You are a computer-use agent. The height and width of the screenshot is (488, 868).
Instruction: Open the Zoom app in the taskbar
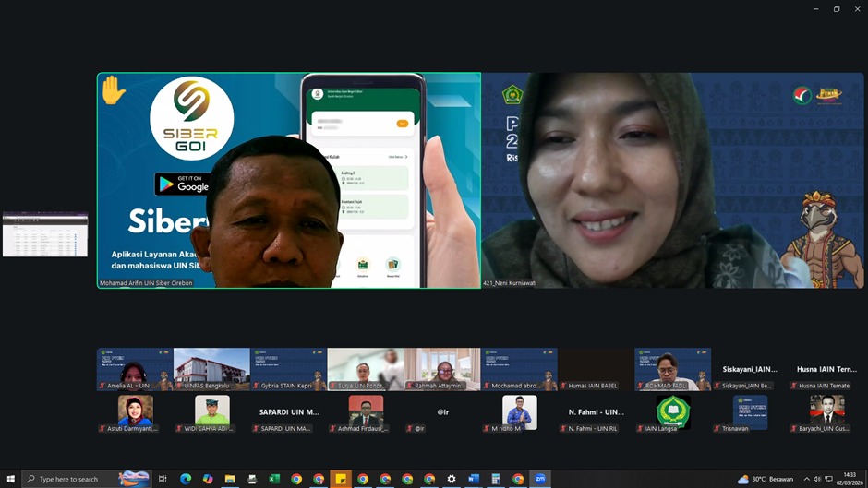540,479
